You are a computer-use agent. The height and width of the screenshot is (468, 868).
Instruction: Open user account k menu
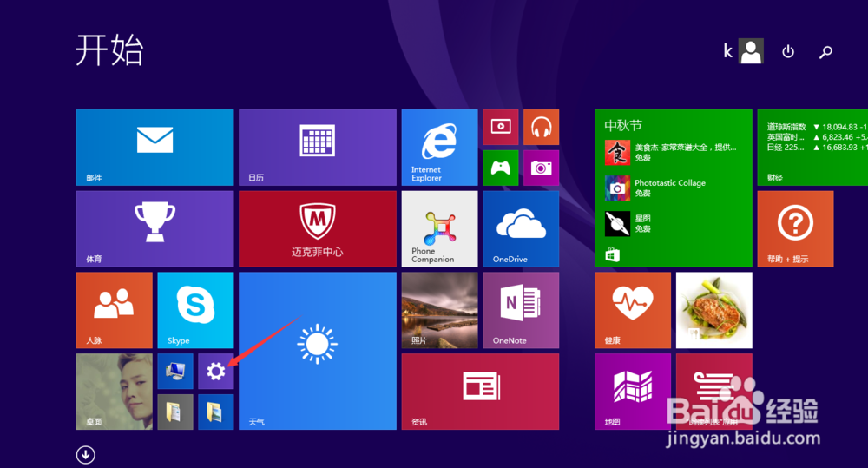(x=744, y=51)
